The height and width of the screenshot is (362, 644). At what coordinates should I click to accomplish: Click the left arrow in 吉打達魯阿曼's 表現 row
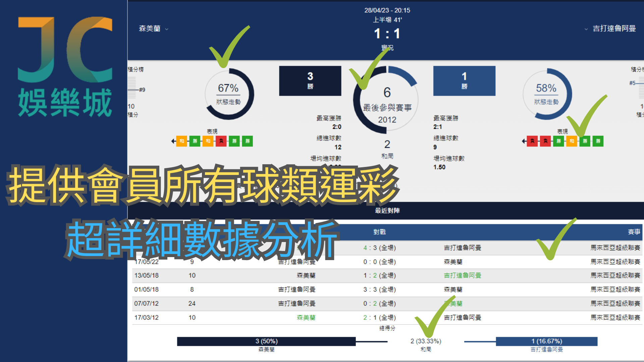tap(524, 141)
